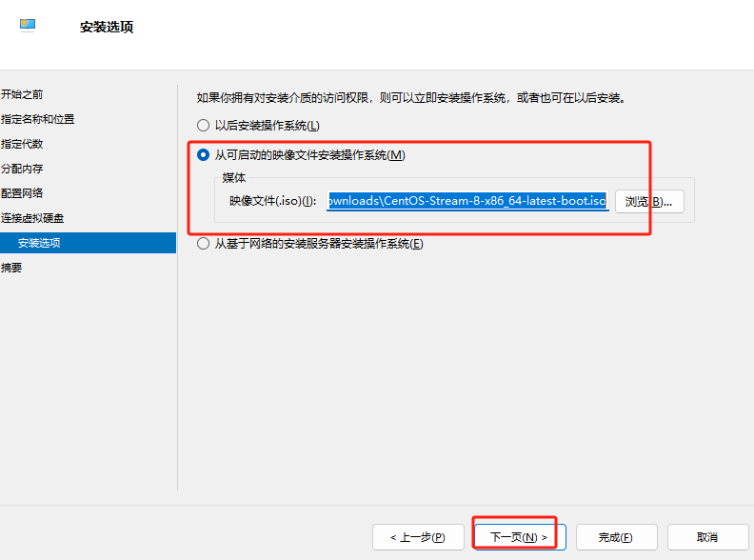Select highlighted 安装选项 step in sidebar
This screenshot has height=560, width=754.
click(x=39, y=243)
